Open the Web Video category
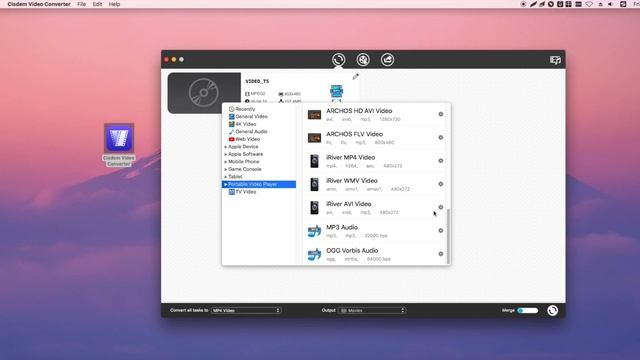This screenshot has width=640, height=360. (244, 139)
